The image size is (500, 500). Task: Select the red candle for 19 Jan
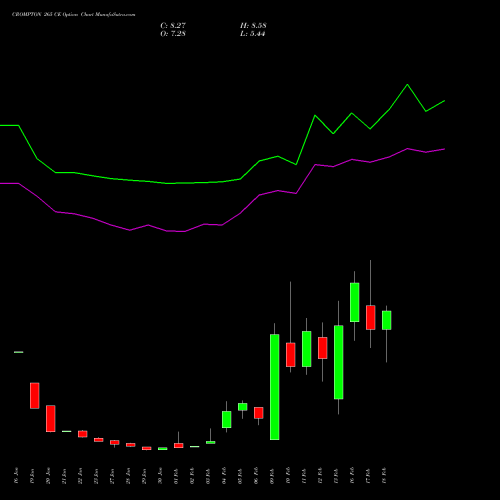pos(35,396)
